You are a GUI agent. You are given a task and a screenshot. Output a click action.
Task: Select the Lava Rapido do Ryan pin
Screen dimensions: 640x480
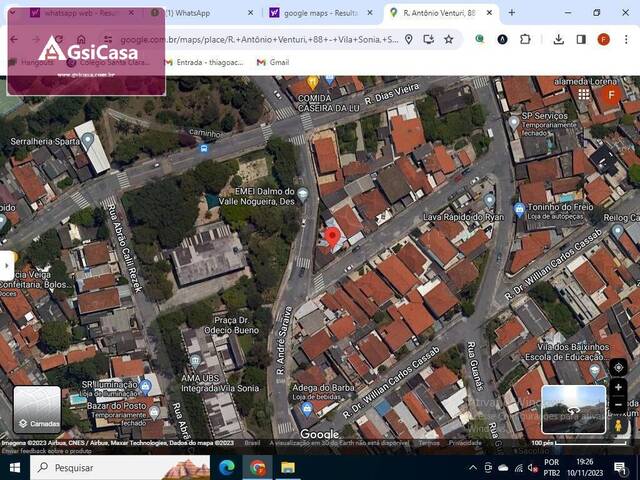point(489,200)
